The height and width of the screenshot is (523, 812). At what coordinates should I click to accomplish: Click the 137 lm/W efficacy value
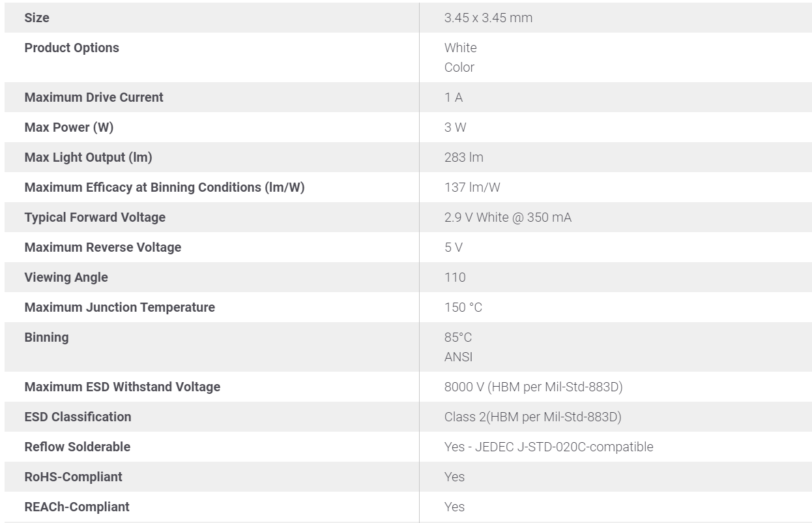(x=472, y=187)
